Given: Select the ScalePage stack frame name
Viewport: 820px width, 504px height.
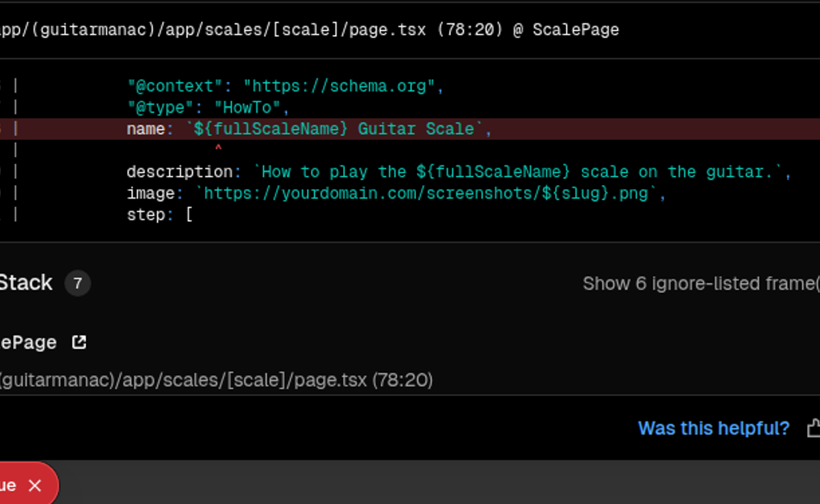Looking at the screenshot, I should coord(27,342).
